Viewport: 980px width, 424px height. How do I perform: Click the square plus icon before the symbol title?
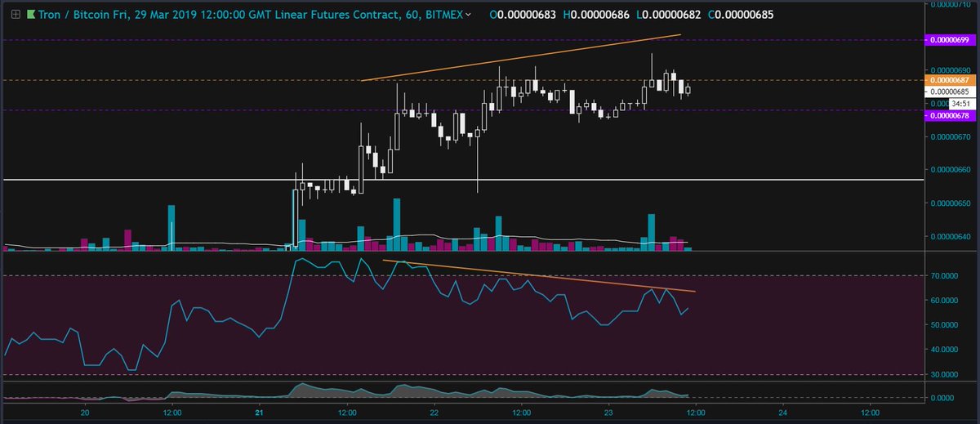click(15, 15)
